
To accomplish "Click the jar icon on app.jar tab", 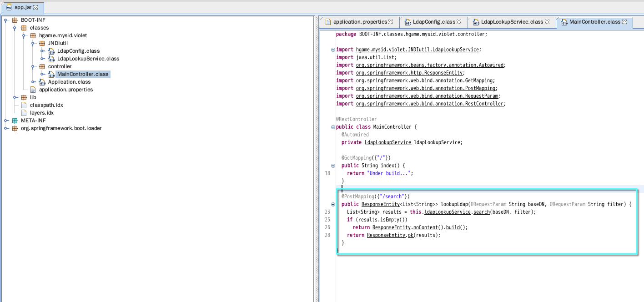I will click(x=9, y=8).
